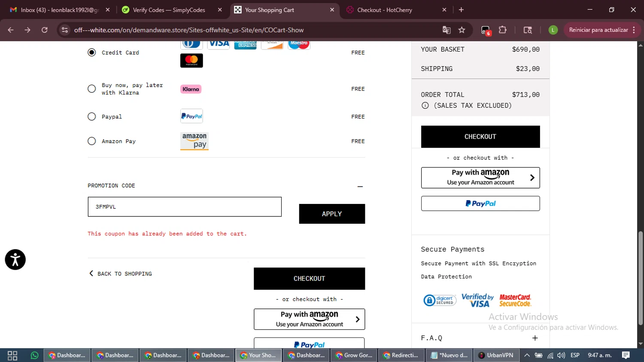Go back to previous page
The height and width of the screenshot is (362, 644).
[x=11, y=30]
